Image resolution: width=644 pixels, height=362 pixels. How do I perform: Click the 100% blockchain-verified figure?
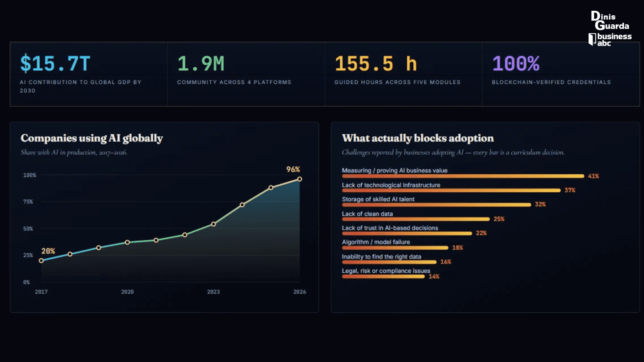point(516,63)
